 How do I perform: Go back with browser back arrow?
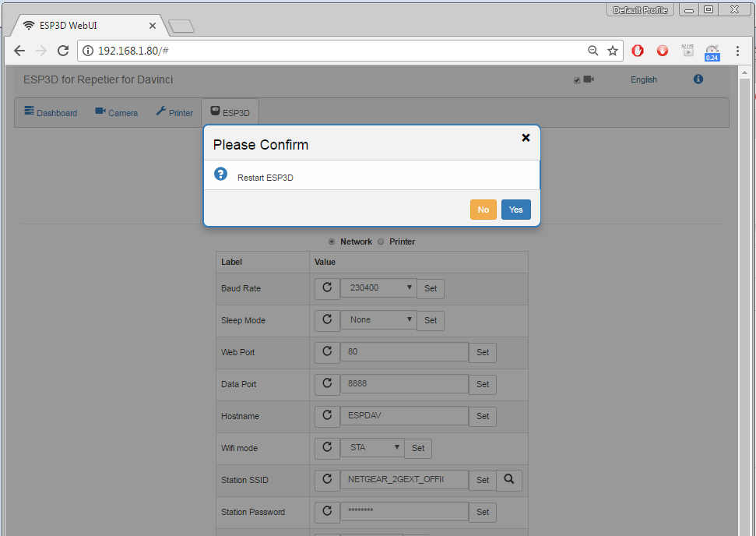click(19, 51)
